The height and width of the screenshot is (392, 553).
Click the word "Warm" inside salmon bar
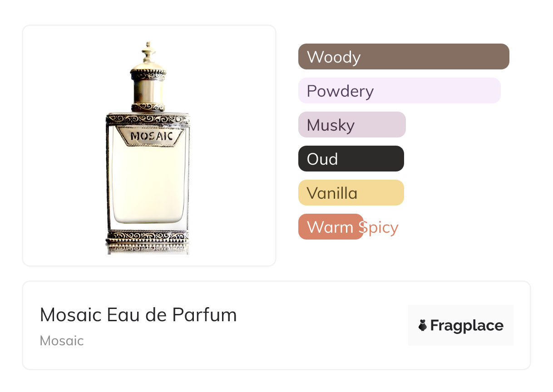point(330,227)
